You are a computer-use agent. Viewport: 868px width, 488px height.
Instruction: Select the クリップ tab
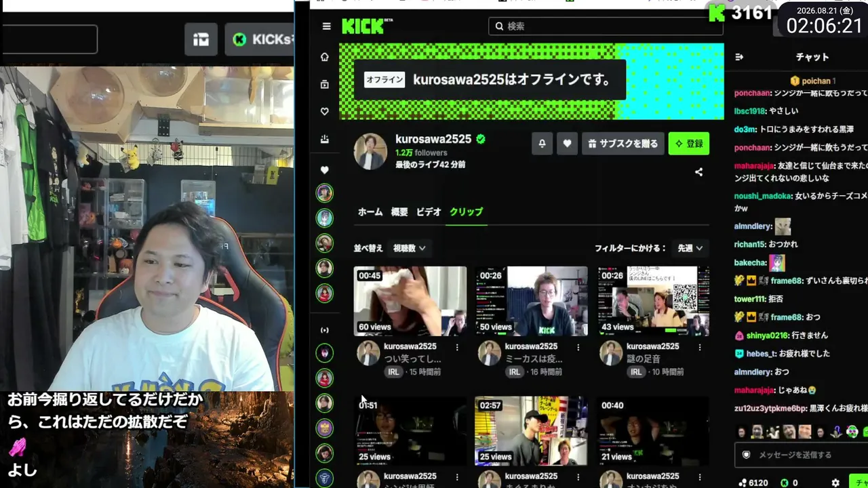pos(467,212)
